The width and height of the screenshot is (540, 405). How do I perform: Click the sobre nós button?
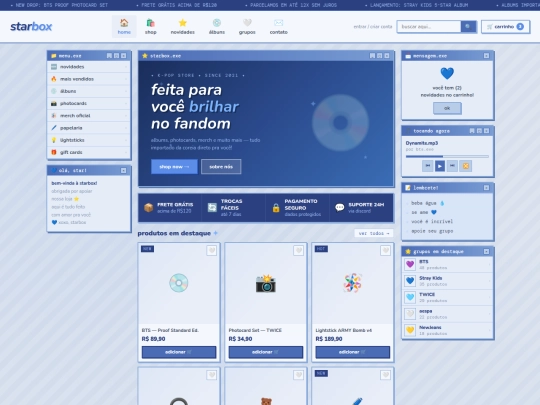click(x=221, y=167)
